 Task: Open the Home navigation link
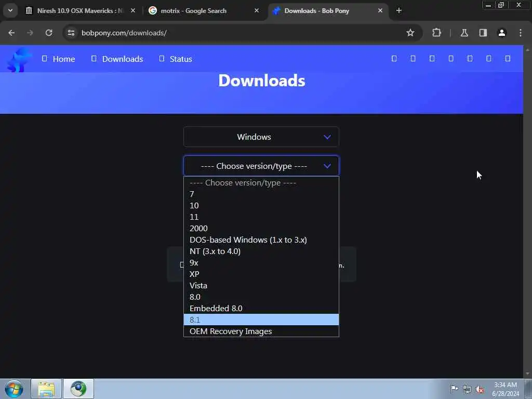coord(58,59)
